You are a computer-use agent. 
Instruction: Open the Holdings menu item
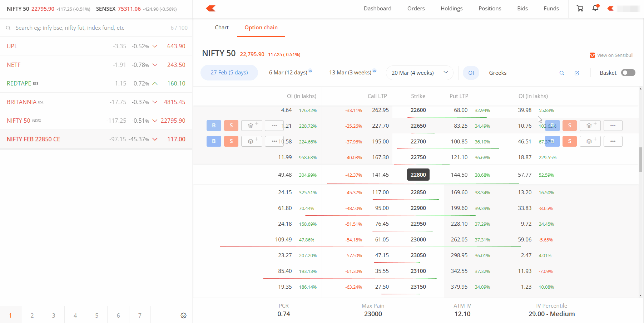click(x=451, y=9)
